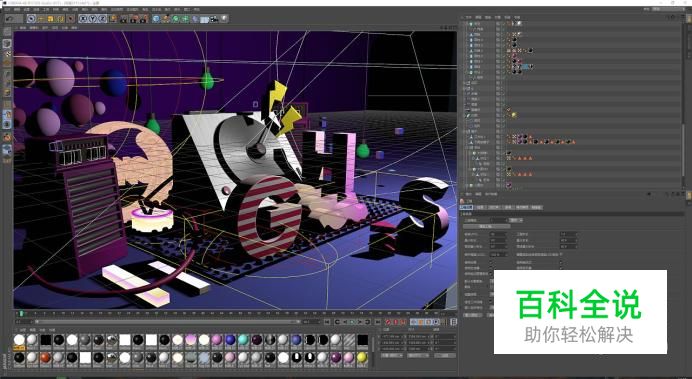Toggle checkbox in the attribute panel row
This screenshot has height=379, width=692.
click(x=561, y=255)
